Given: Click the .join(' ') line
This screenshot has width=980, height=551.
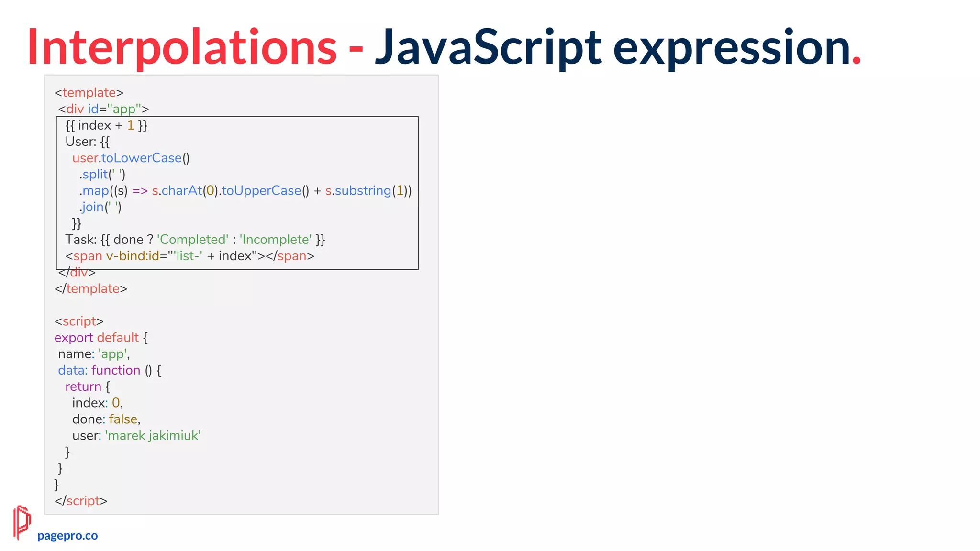Looking at the screenshot, I should (x=100, y=207).
